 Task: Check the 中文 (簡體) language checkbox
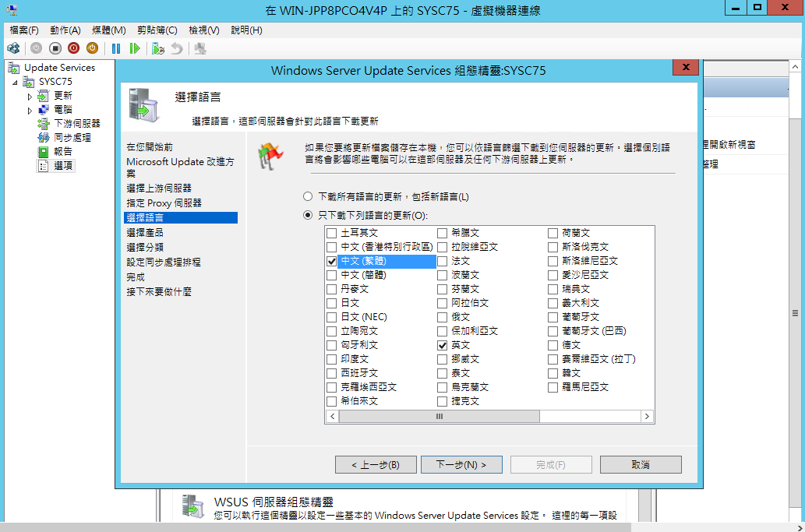click(x=332, y=275)
